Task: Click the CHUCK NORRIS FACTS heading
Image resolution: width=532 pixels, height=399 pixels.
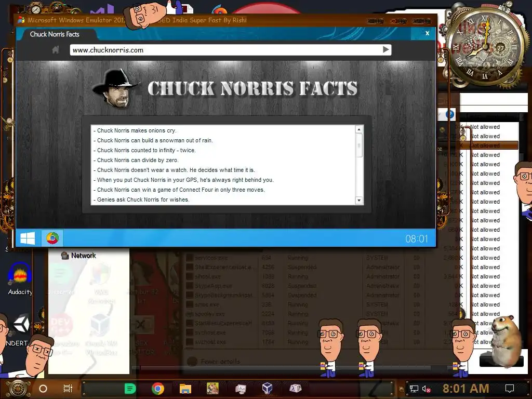Action: [253, 88]
